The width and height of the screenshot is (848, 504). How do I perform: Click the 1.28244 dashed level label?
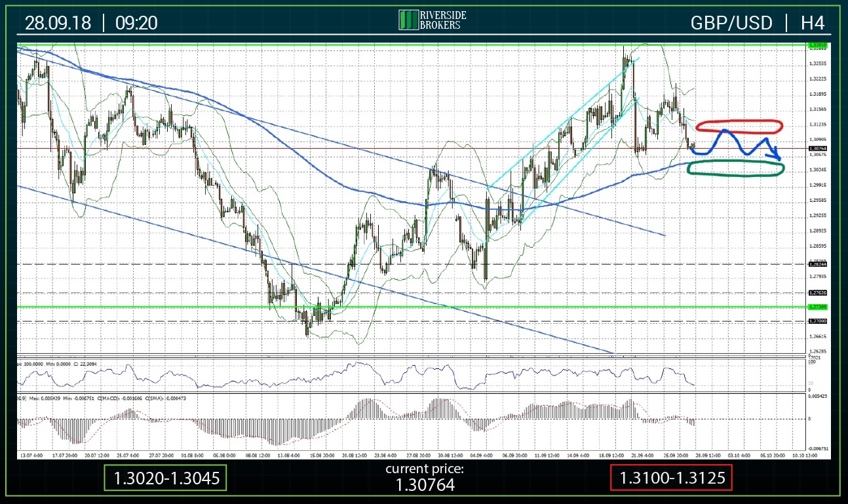click(818, 264)
